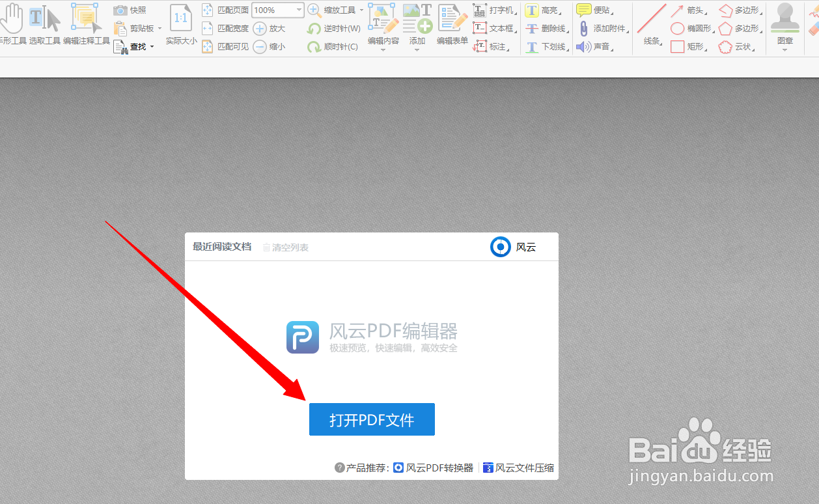
Task: Expand arrow below 图章
Action: click(785, 50)
